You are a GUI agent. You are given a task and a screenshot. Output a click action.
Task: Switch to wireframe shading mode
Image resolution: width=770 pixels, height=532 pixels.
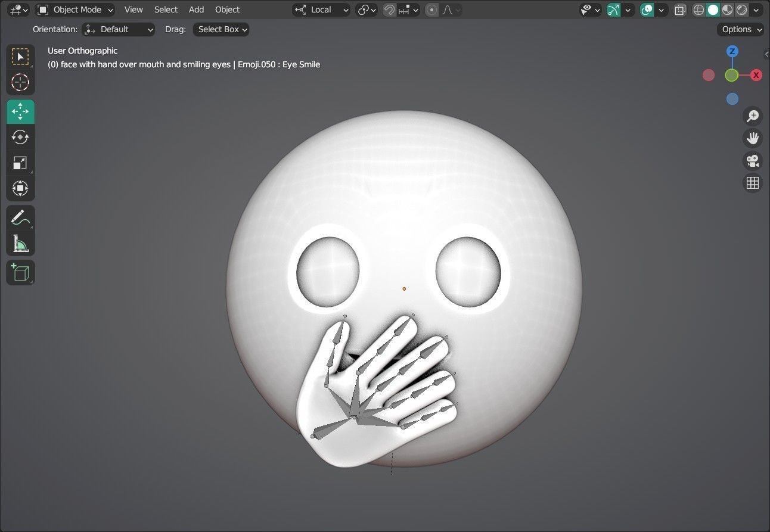pos(698,10)
